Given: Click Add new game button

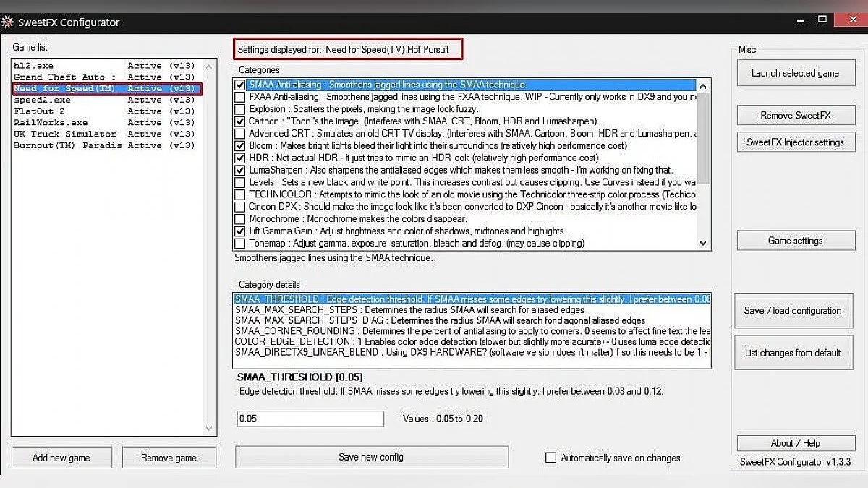Looking at the screenshot, I should 61,458.
